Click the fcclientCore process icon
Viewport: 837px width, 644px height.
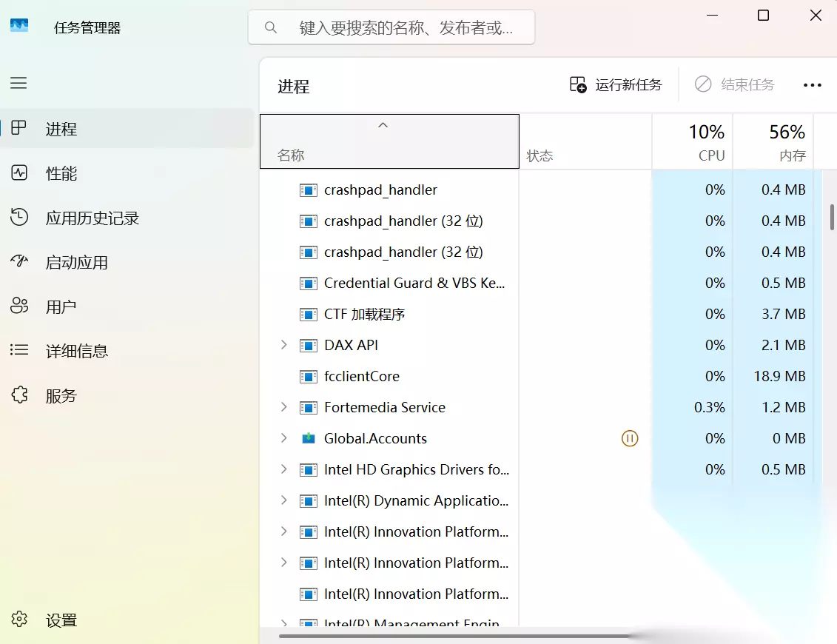click(309, 377)
